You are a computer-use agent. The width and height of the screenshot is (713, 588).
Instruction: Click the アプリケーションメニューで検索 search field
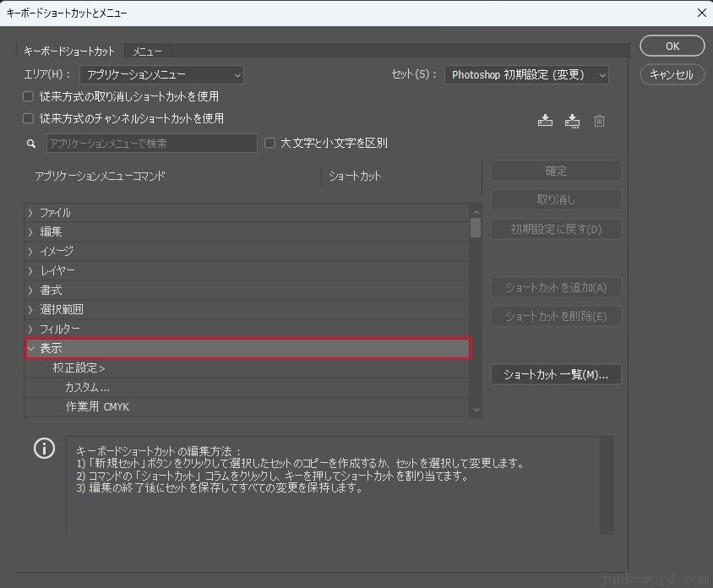click(152, 144)
